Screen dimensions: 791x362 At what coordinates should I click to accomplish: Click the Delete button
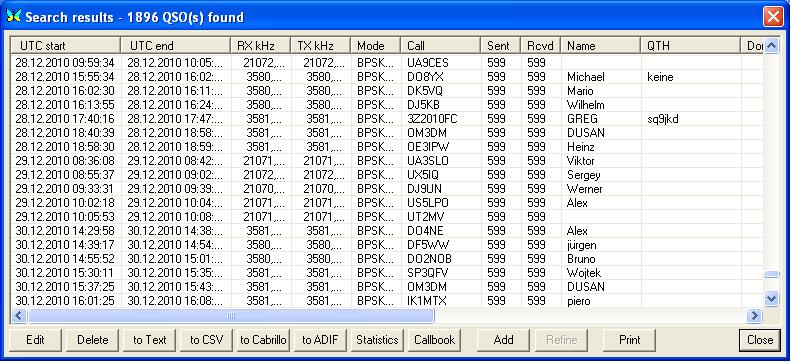(x=93, y=340)
